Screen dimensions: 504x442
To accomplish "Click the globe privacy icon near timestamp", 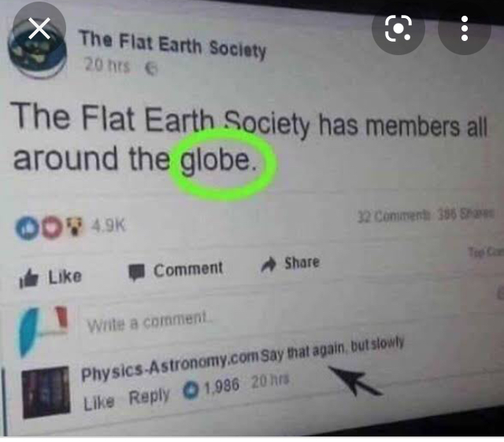I will 151,69.
